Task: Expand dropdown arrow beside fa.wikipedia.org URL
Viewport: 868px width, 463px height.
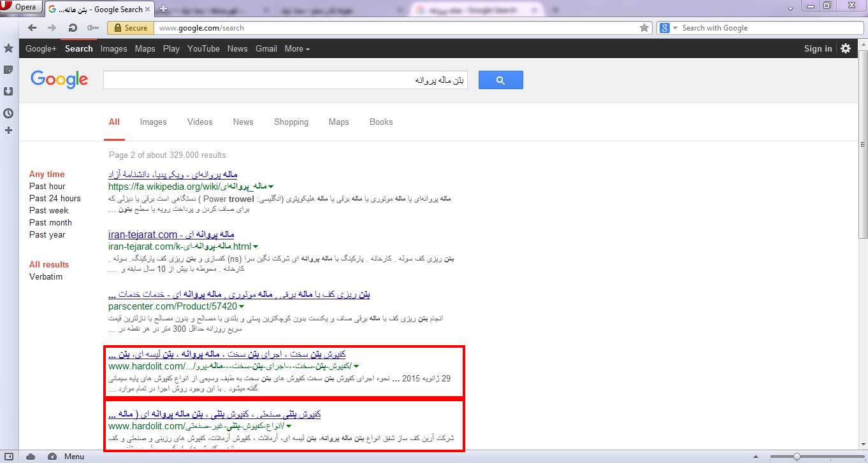Action: (271, 187)
